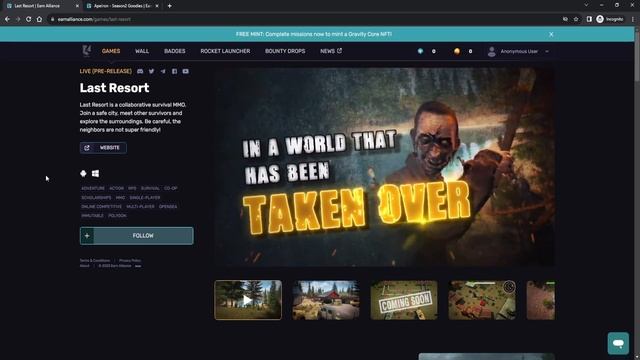
Task: Bookmark this page with star icon
Action: (576, 19)
